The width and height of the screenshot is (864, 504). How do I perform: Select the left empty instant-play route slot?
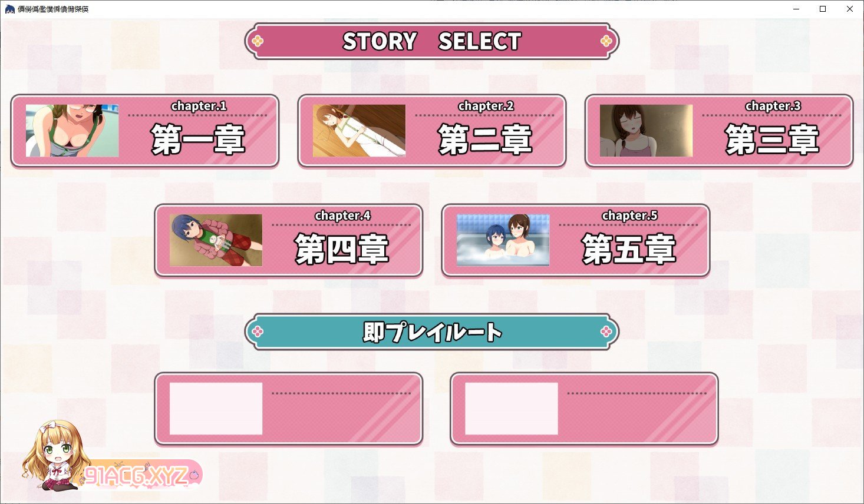[x=288, y=409]
